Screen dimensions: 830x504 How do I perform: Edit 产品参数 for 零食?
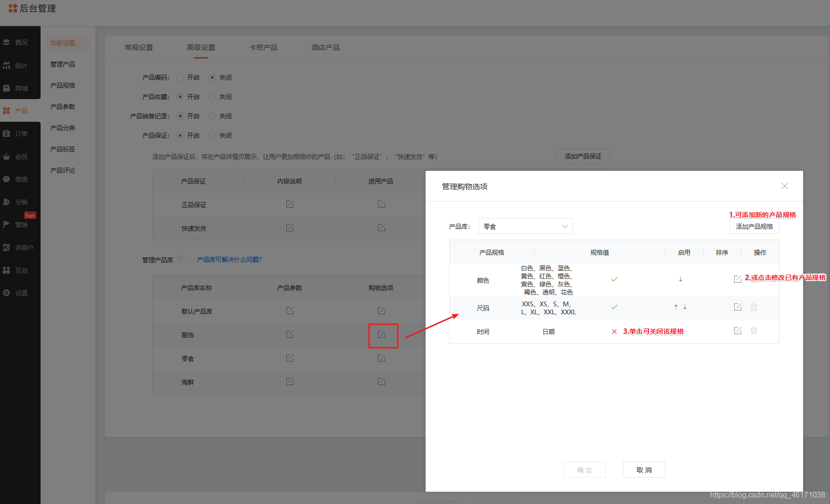tap(290, 358)
